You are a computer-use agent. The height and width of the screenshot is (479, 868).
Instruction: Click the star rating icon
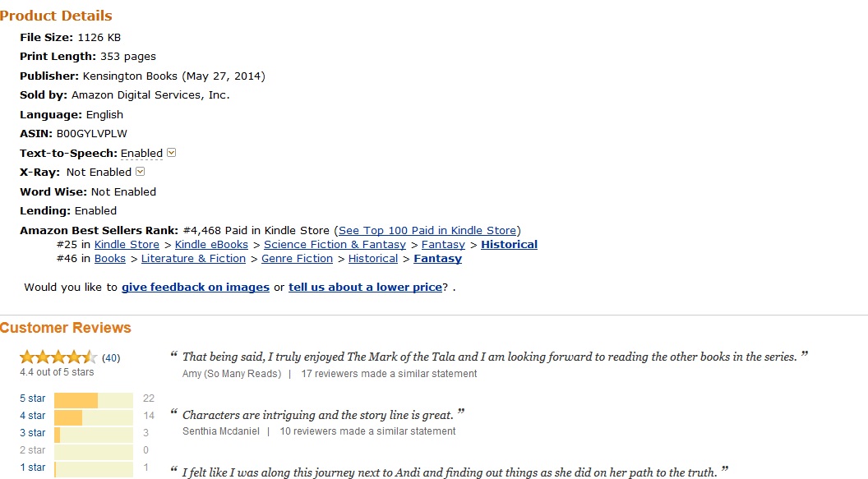(x=58, y=357)
